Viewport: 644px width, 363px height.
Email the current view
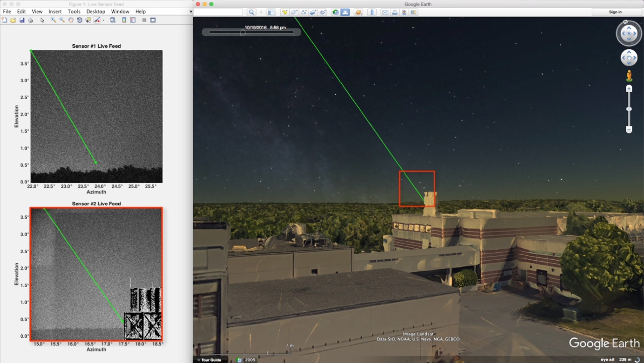385,12
